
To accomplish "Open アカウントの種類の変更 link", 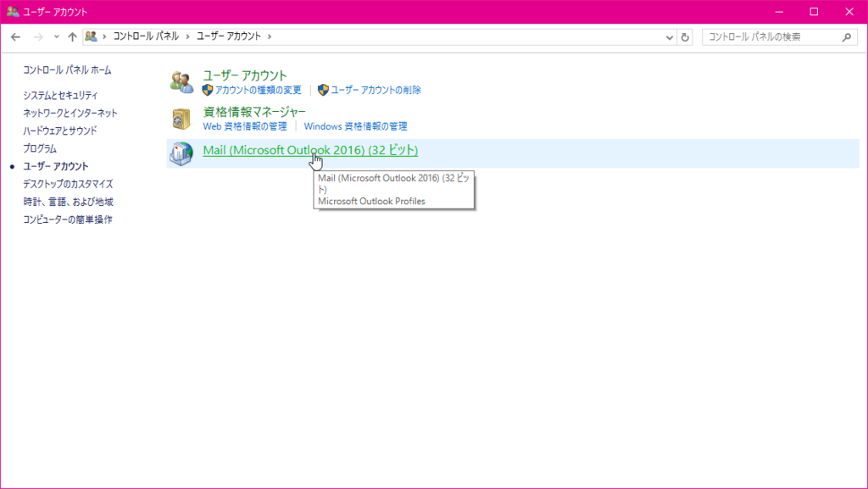I will coord(259,90).
